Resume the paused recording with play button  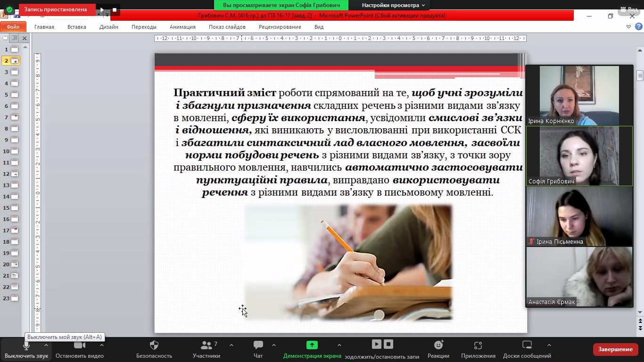[102, 9]
